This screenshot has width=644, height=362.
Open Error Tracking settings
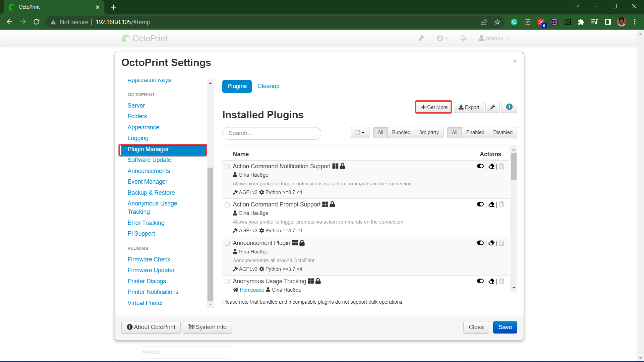click(x=146, y=223)
